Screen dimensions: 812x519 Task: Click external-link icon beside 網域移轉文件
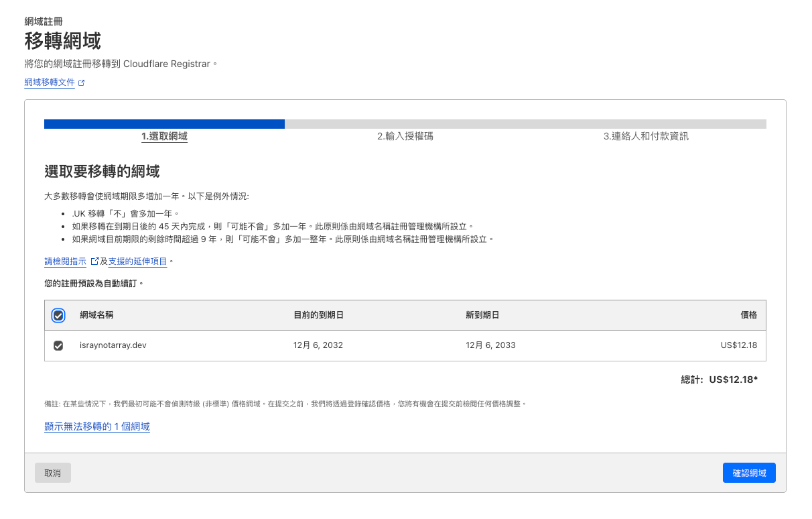[x=81, y=83]
